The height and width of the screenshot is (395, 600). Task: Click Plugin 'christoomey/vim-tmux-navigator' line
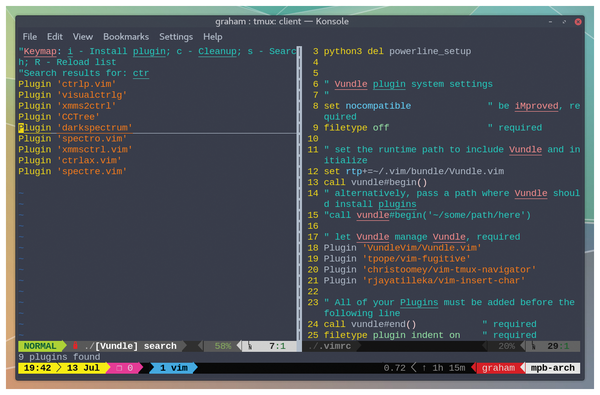(430, 269)
